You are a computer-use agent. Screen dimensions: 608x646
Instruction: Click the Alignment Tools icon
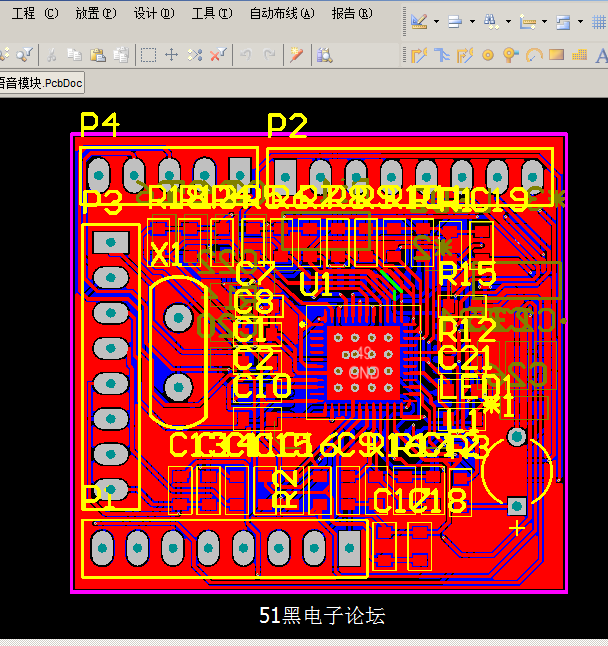[x=455, y=21]
